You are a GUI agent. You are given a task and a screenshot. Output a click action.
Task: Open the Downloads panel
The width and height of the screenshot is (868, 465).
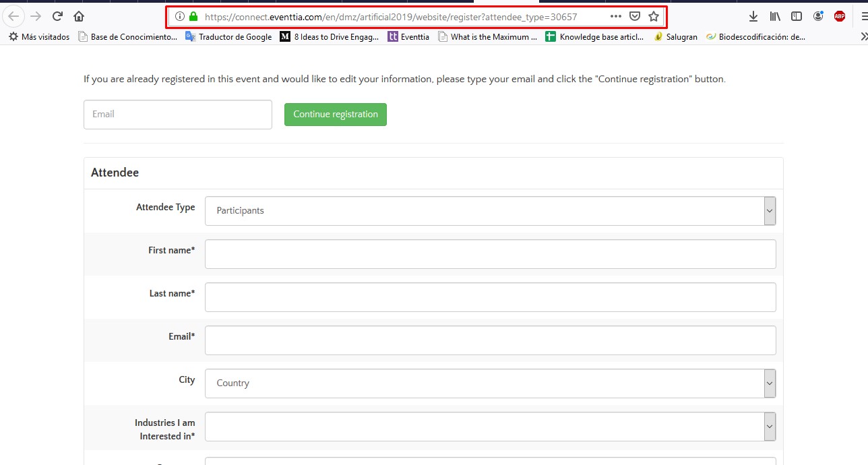pyautogui.click(x=753, y=16)
